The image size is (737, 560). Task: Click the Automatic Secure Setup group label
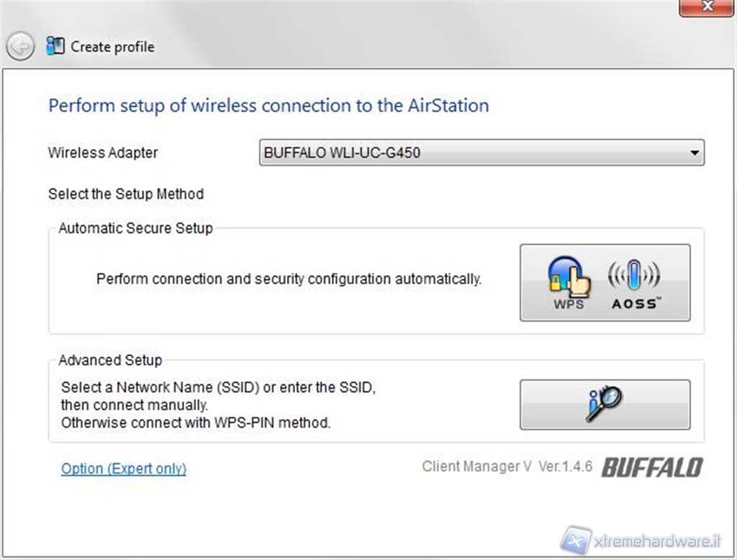coord(135,228)
